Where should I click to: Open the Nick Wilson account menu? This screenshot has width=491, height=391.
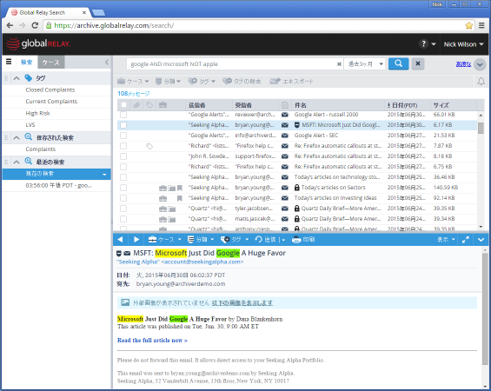[463, 44]
